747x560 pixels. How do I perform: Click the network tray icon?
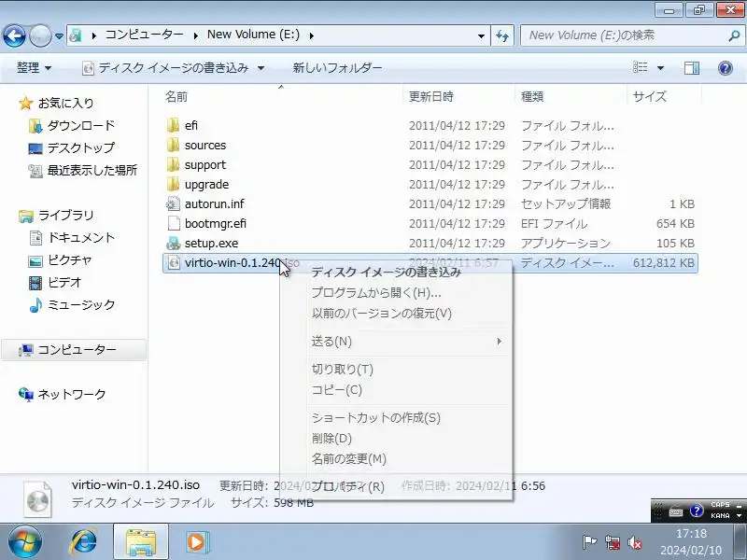pos(613,542)
